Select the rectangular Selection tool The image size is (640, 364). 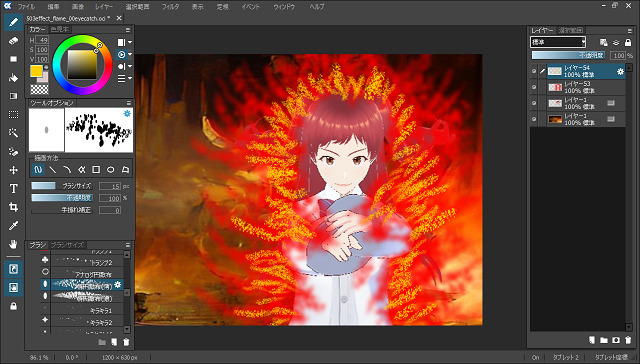click(x=13, y=115)
